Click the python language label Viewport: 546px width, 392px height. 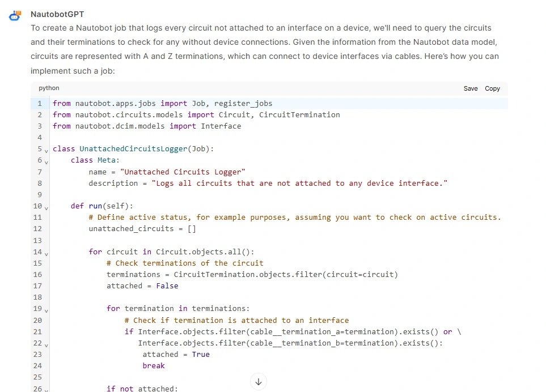point(49,88)
